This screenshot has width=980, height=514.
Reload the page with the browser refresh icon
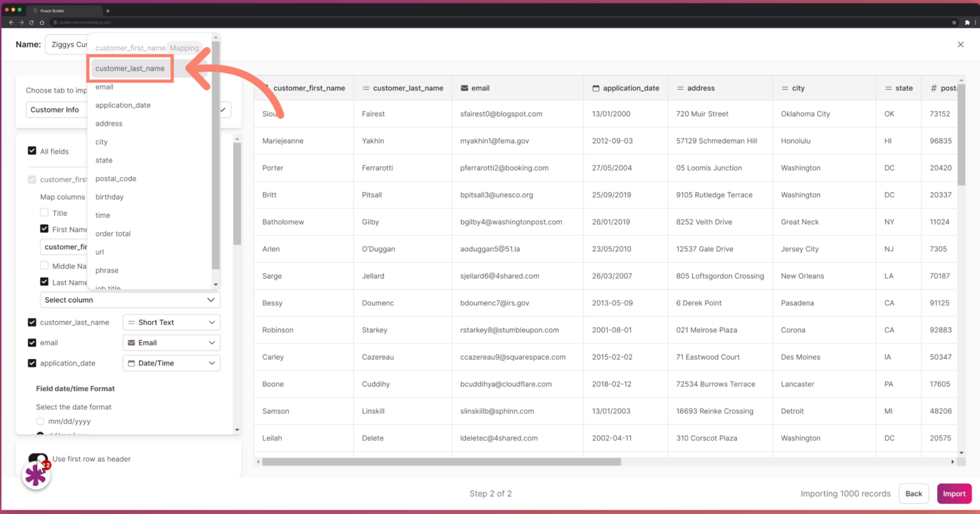coord(31,22)
